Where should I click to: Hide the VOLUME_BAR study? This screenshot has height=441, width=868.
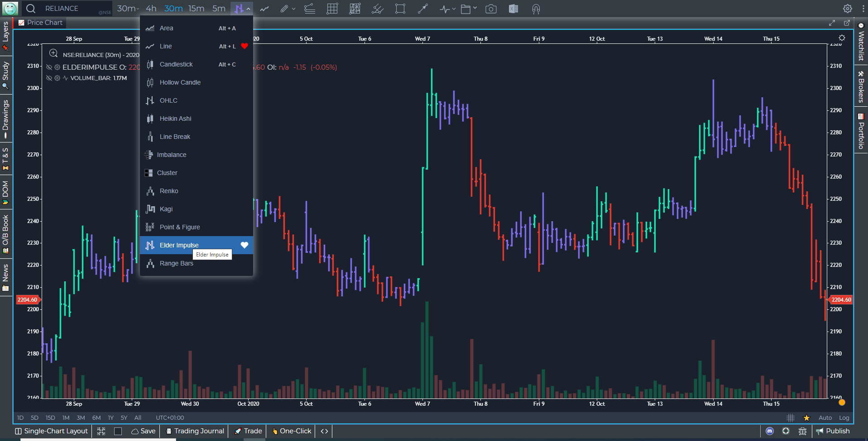click(x=49, y=78)
